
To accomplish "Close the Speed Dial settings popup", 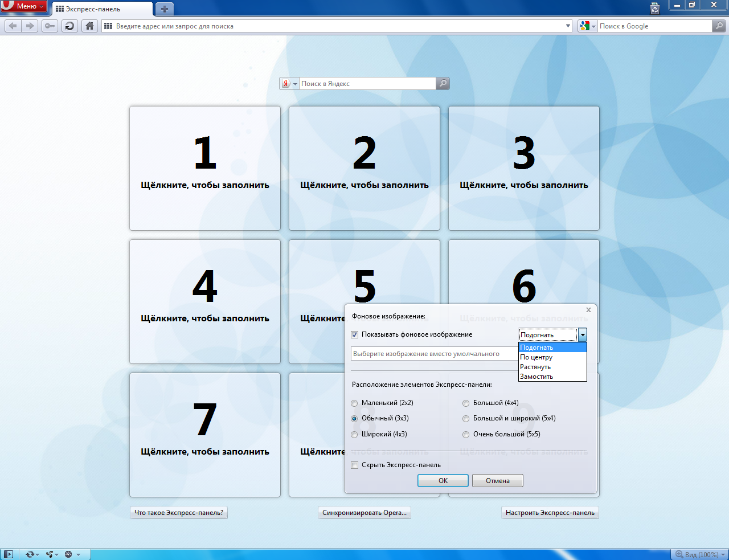I will tap(588, 310).
